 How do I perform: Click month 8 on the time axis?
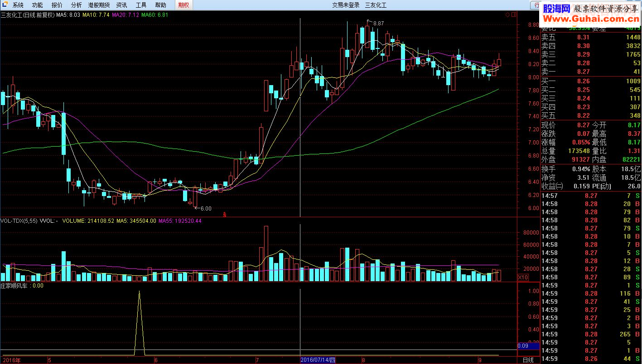point(363,360)
